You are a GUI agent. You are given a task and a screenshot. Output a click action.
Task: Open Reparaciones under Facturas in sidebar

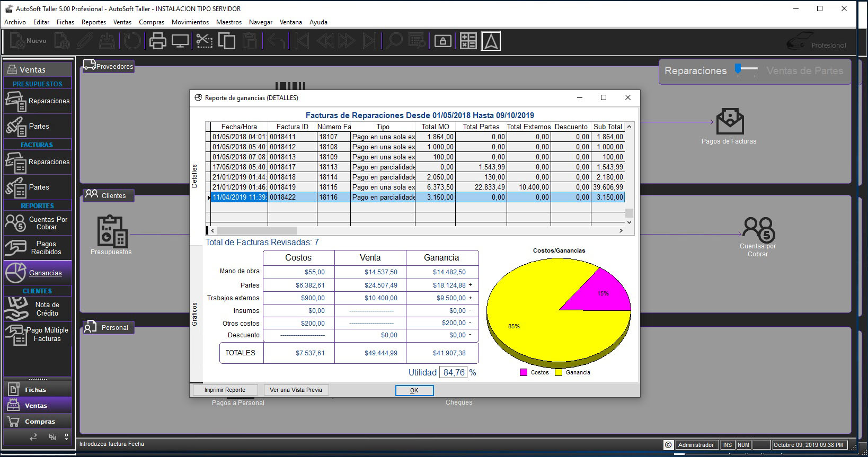click(x=38, y=162)
